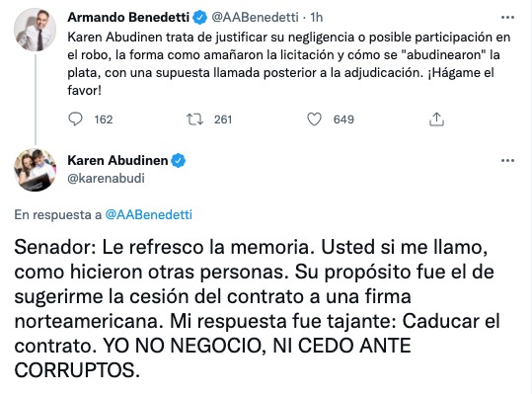The image size is (532, 394).
Task: Click the reply speech-bubble icon on Benedetti's tweet
Action: coord(75,119)
